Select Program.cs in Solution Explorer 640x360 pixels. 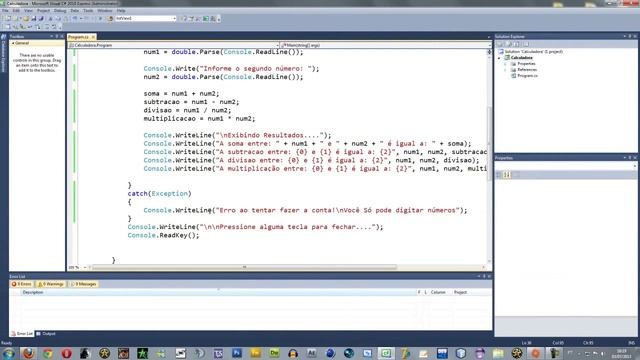(527, 76)
